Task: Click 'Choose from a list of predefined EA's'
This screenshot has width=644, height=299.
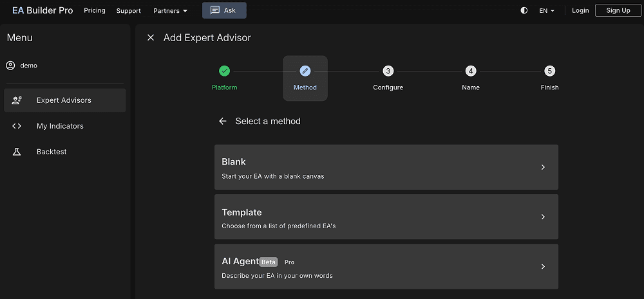Action: tap(279, 226)
